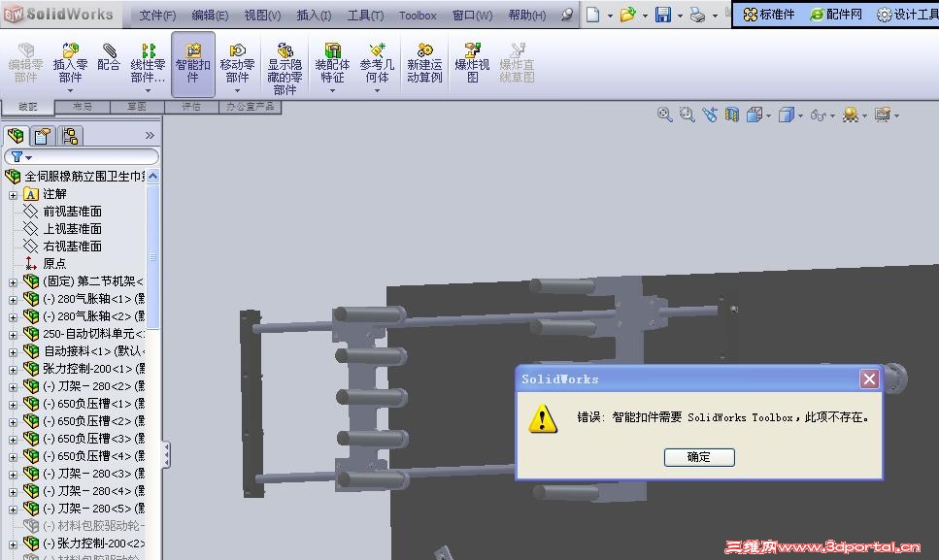Activate the Smart Fasteners (智能扣件) tool
939x560 pixels.
(193, 63)
